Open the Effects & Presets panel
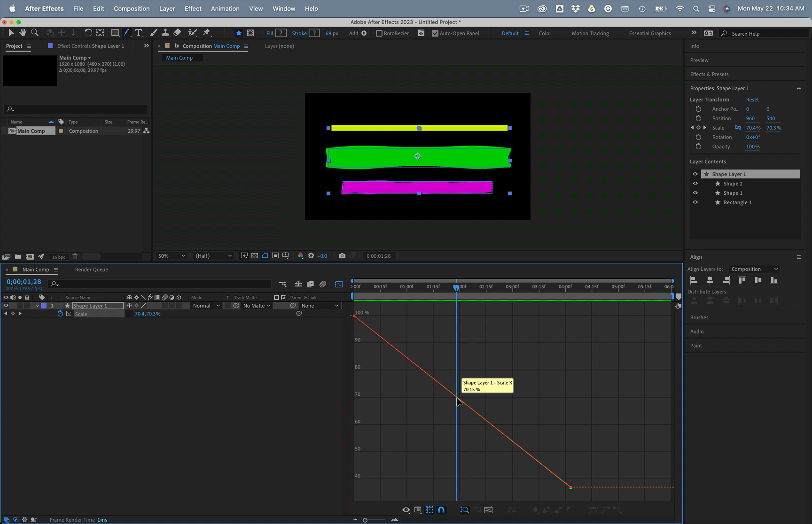 point(709,74)
